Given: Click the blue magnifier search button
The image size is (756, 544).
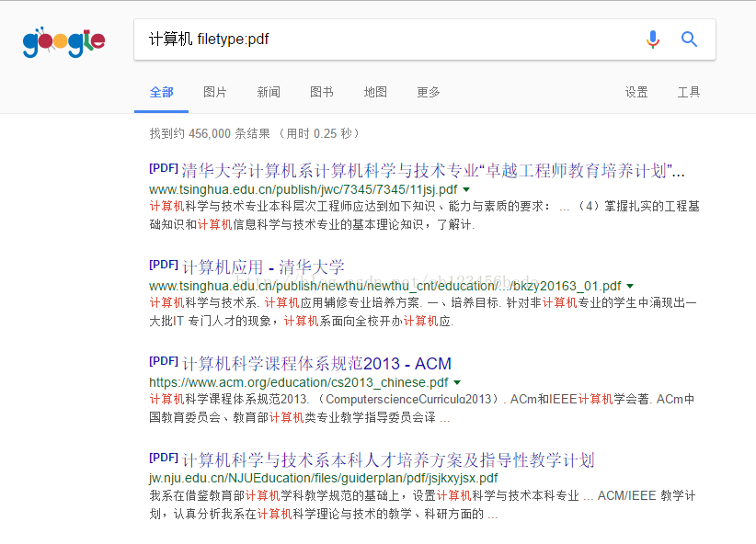Looking at the screenshot, I should 689,39.
